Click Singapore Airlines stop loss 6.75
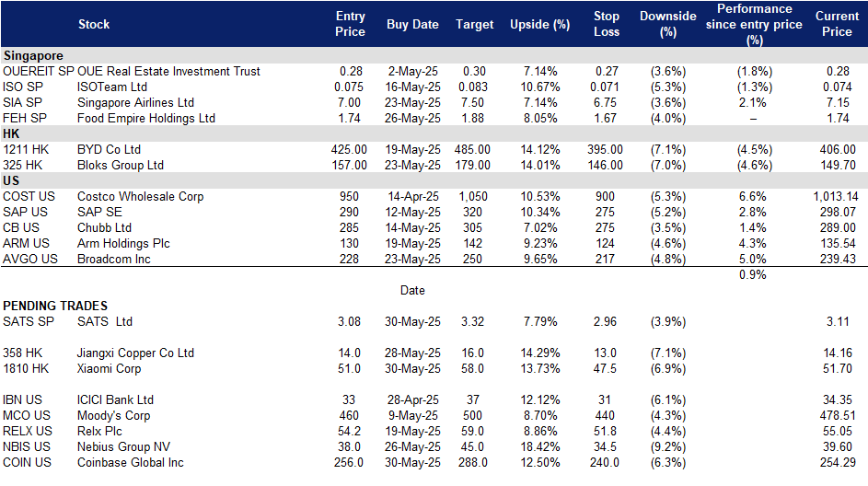This screenshot has width=868, height=486. (x=605, y=102)
